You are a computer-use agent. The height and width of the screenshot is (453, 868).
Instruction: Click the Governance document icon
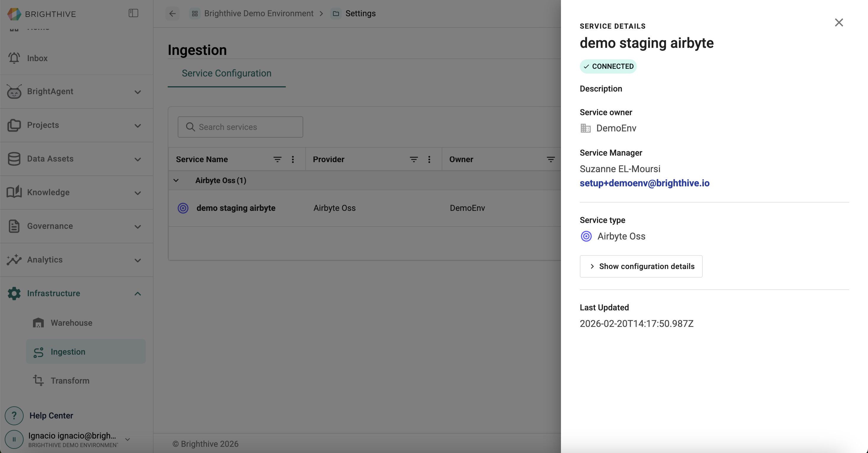pos(14,226)
